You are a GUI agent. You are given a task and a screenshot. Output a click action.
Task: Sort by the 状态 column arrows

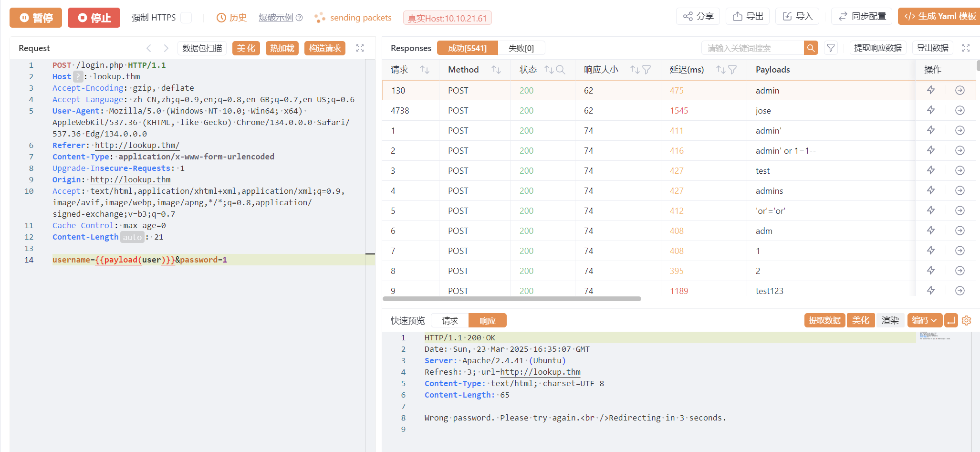tap(549, 70)
